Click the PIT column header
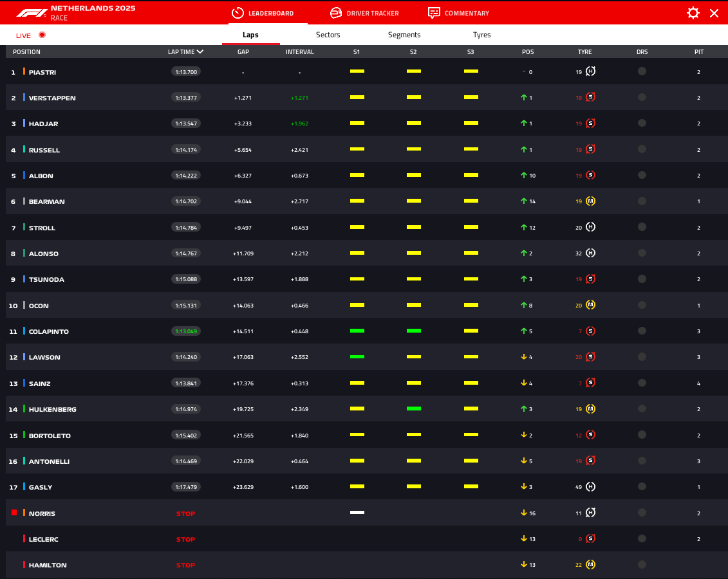This screenshot has width=728, height=579. pyautogui.click(x=699, y=52)
